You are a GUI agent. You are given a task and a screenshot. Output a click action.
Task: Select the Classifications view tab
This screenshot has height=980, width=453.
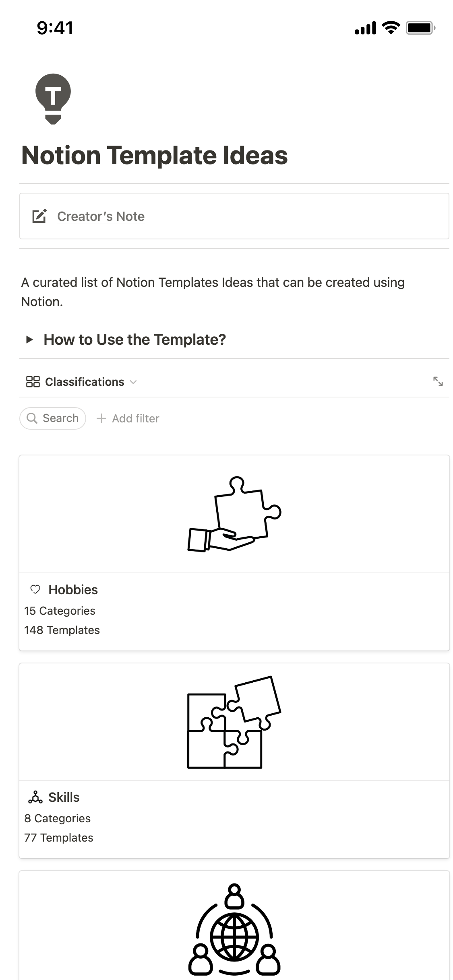[x=85, y=382]
